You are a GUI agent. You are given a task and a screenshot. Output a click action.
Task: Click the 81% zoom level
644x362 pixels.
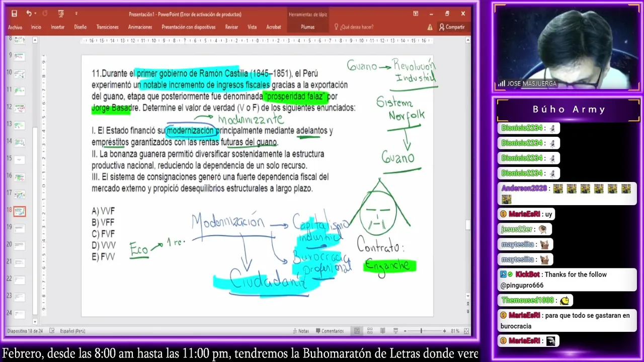(455, 331)
